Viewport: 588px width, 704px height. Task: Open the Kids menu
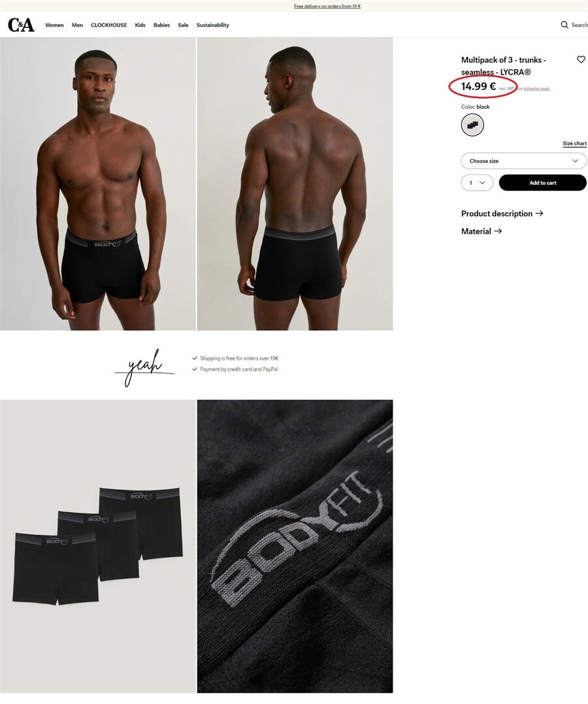pyautogui.click(x=140, y=25)
